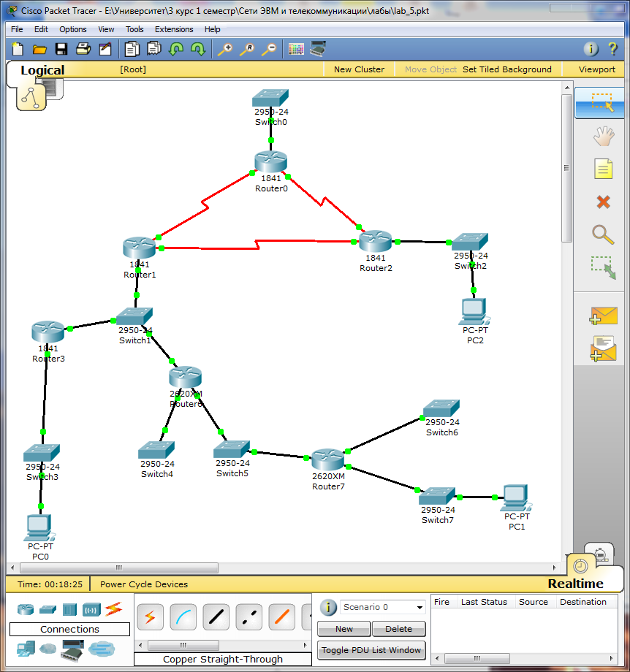Click the Zoom Out magnifier icon
Screen dimensions: 630x672
[269, 49]
